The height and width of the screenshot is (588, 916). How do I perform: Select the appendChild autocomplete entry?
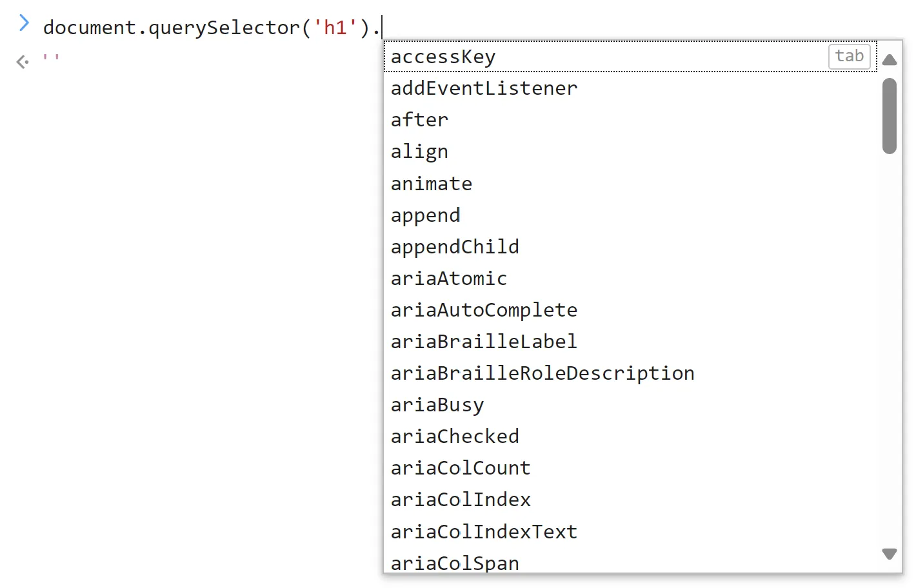(x=455, y=247)
